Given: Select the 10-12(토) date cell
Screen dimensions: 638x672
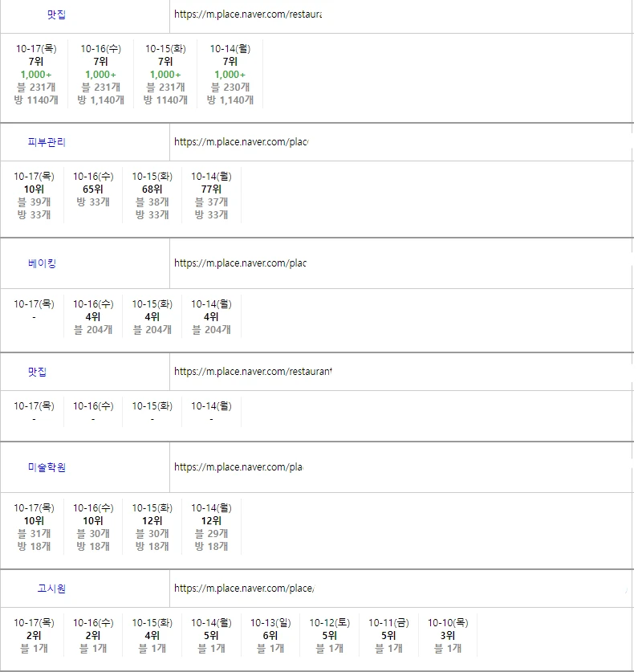Looking at the screenshot, I should click(330, 622).
